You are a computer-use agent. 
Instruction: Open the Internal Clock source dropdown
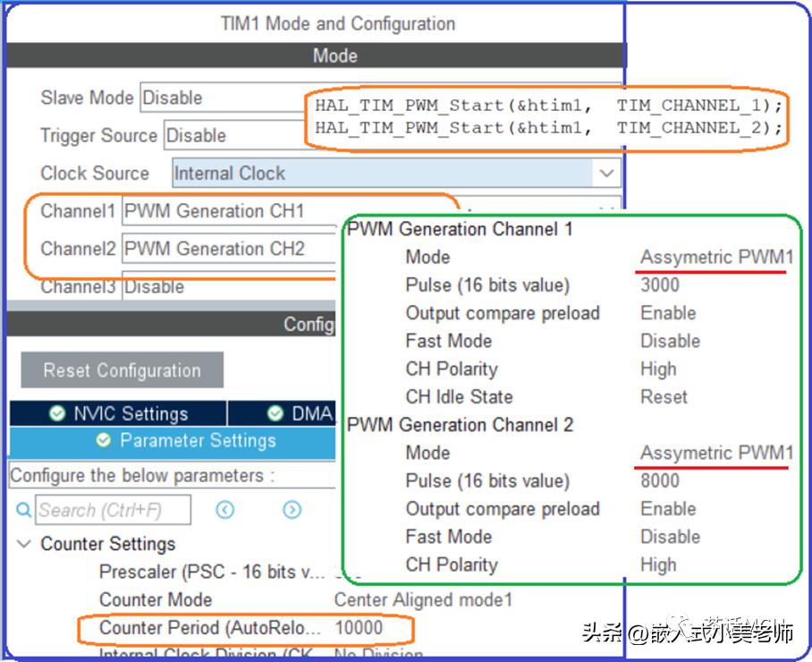[608, 173]
